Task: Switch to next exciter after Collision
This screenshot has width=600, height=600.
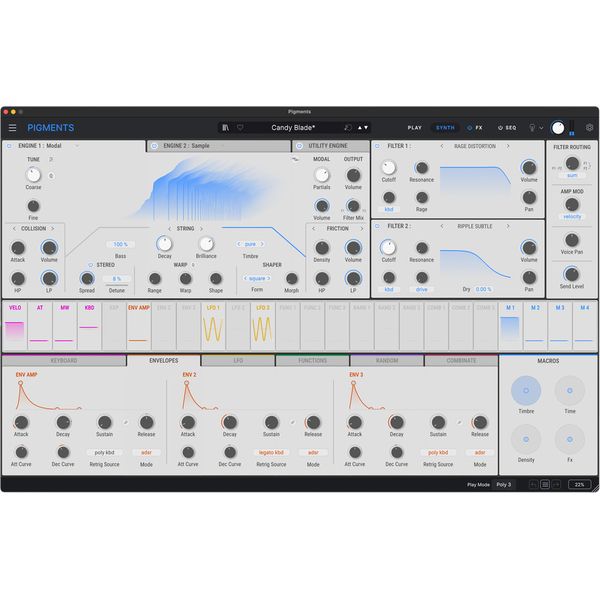Action: click(x=52, y=228)
